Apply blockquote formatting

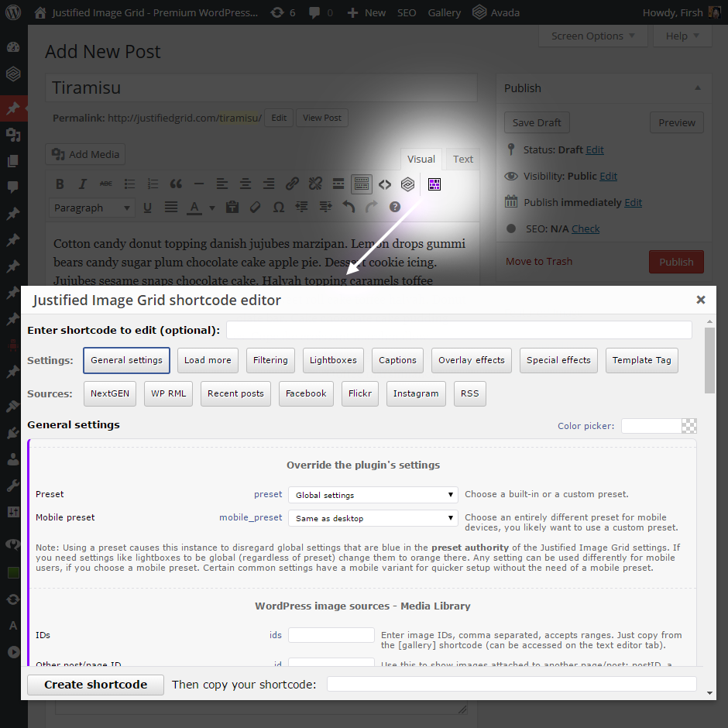pos(176,184)
